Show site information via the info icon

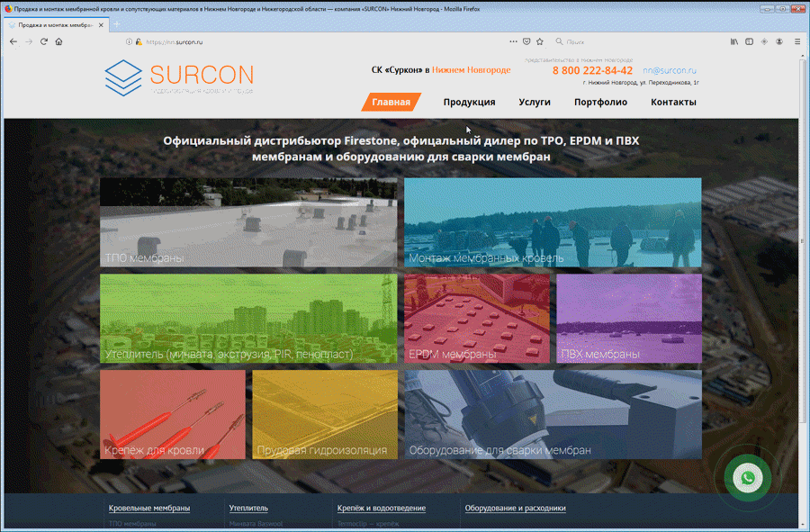click(x=129, y=41)
